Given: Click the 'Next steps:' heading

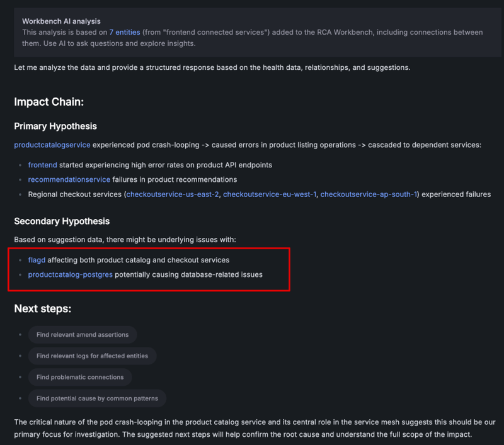Looking at the screenshot, I should tap(42, 309).
